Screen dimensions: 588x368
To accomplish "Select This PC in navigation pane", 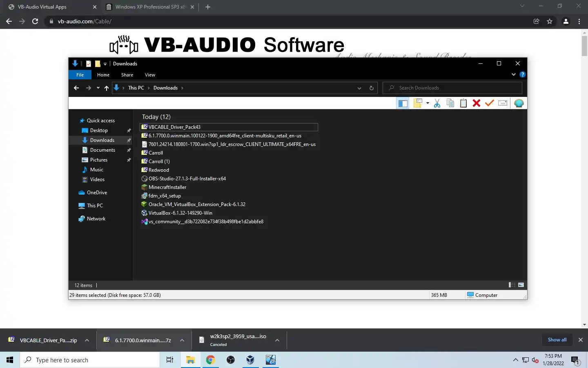I will coord(95,206).
